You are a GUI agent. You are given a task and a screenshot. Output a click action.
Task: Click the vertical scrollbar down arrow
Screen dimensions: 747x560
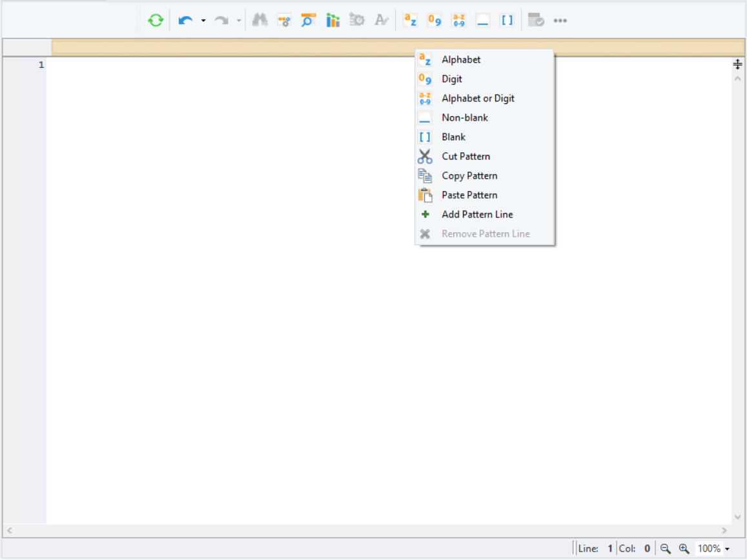(x=737, y=517)
